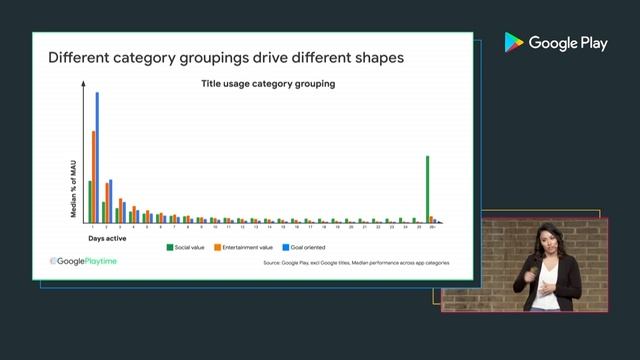
Task: Click the Google Play wordmark text
Action: [568, 43]
